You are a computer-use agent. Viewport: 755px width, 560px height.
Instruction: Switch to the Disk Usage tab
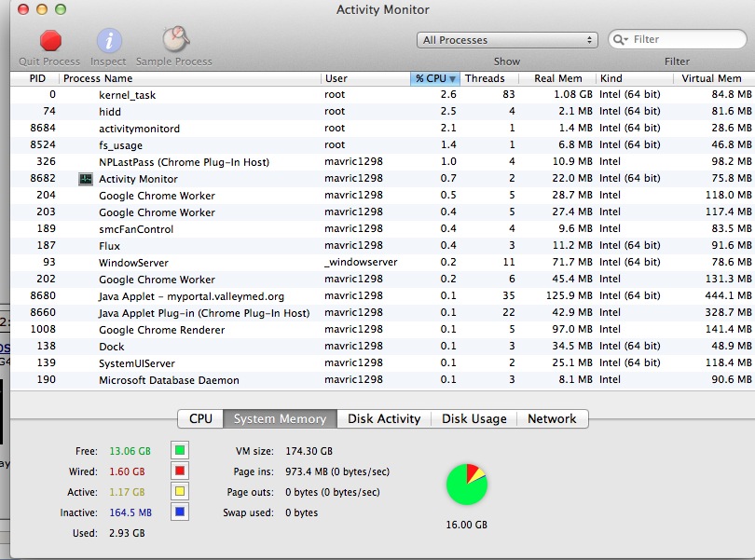click(474, 419)
